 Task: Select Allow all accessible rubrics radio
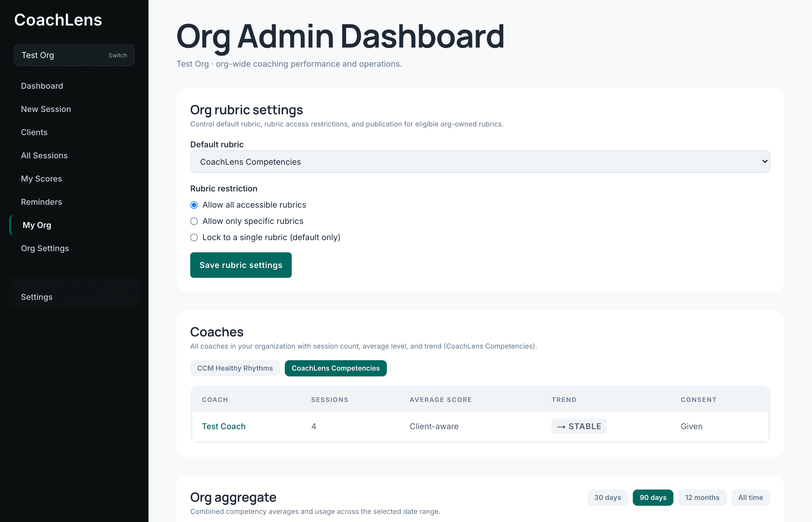pos(194,205)
